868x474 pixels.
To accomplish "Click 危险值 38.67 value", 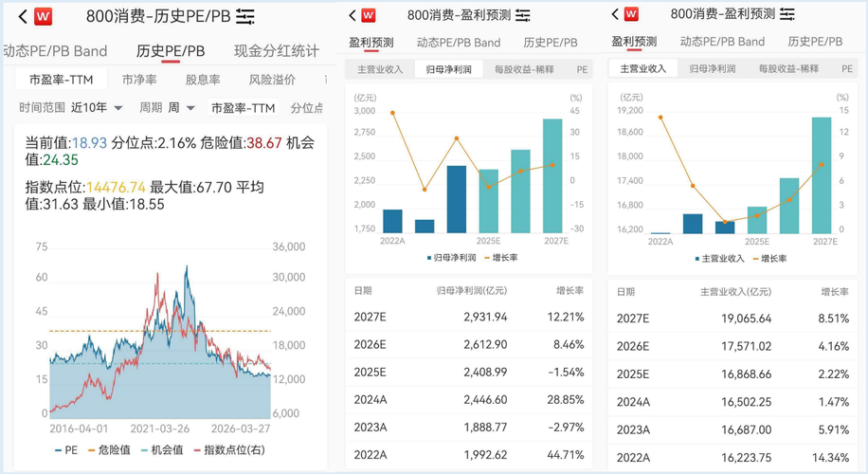I will pos(264,143).
